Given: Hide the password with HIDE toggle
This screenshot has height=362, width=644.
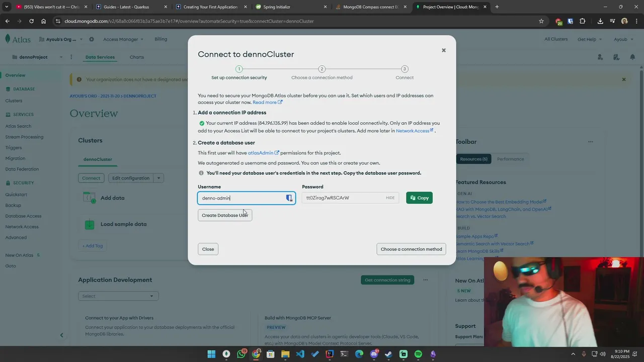Looking at the screenshot, I should pos(390,198).
